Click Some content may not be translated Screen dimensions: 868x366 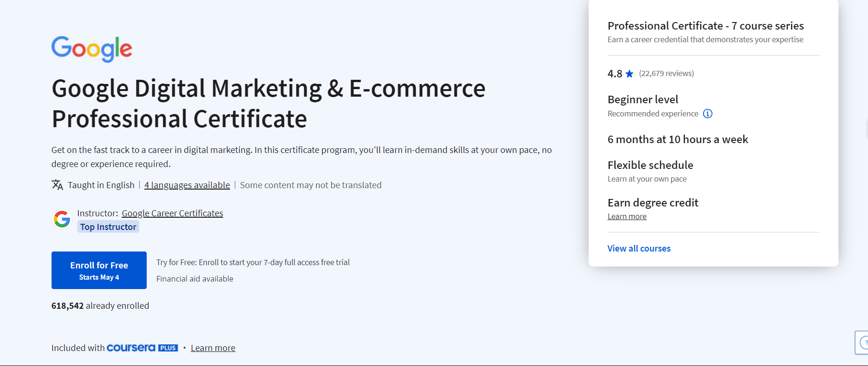(x=311, y=185)
